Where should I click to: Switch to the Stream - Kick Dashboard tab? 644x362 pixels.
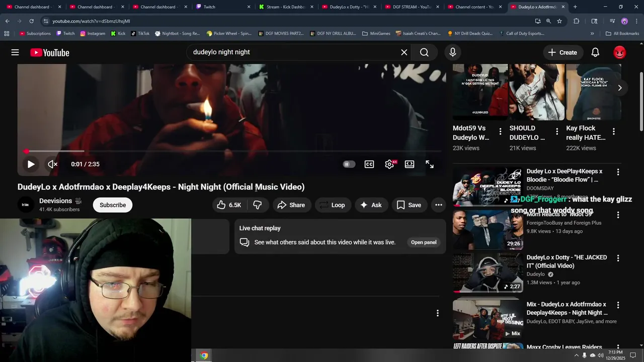tap(286, 7)
